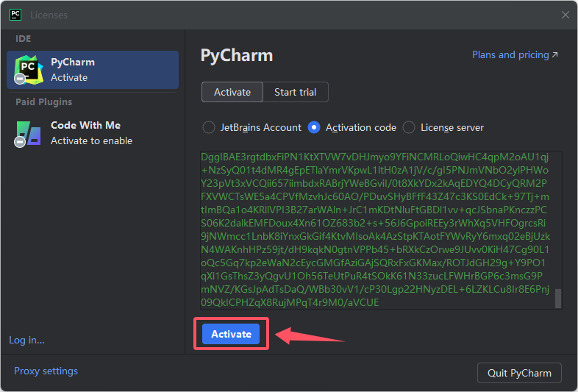Screen dimensions: 578x392
Task: Click the PyCharm product icon in sidebar
Action: coord(28,69)
